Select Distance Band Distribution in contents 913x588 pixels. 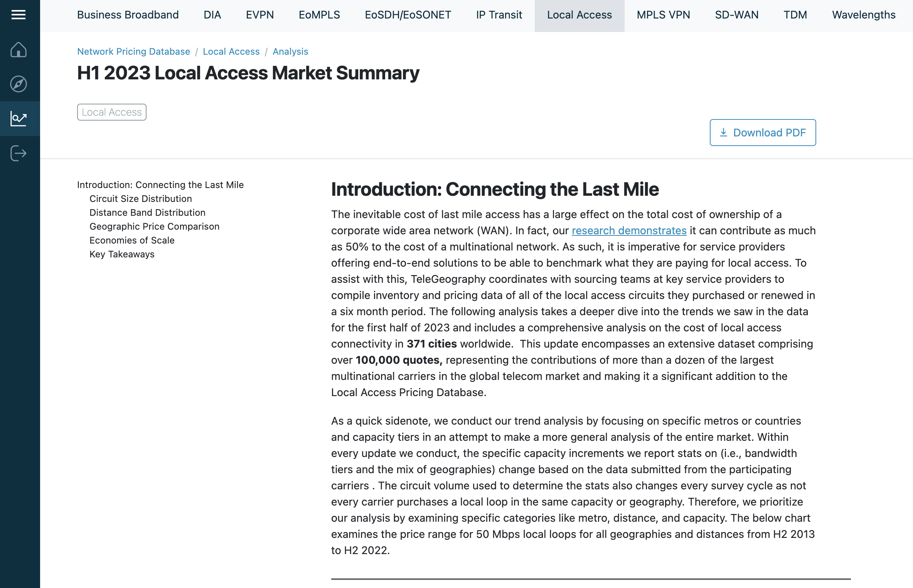click(x=147, y=213)
